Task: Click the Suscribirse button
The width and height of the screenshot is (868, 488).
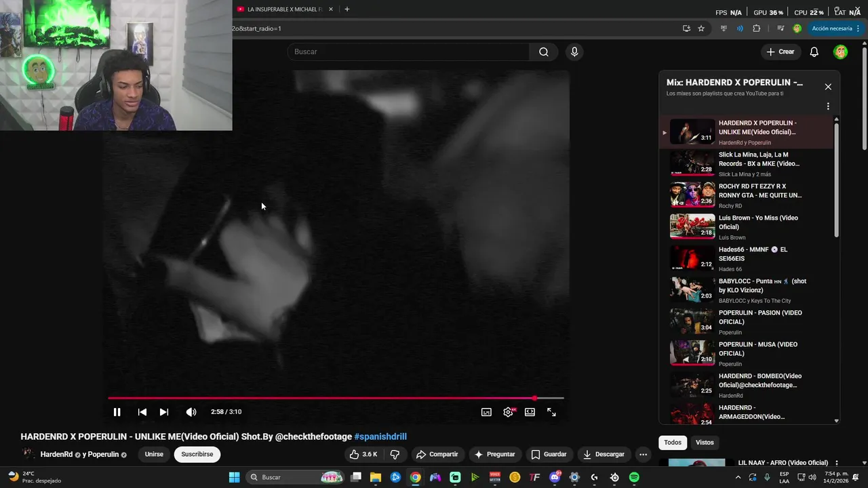Action: click(197, 454)
